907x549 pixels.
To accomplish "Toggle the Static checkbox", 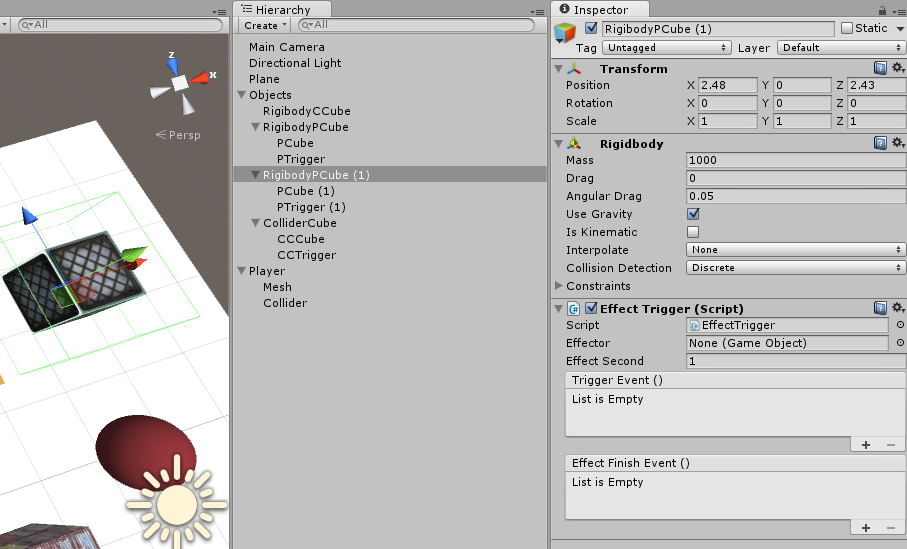I will [x=847, y=28].
